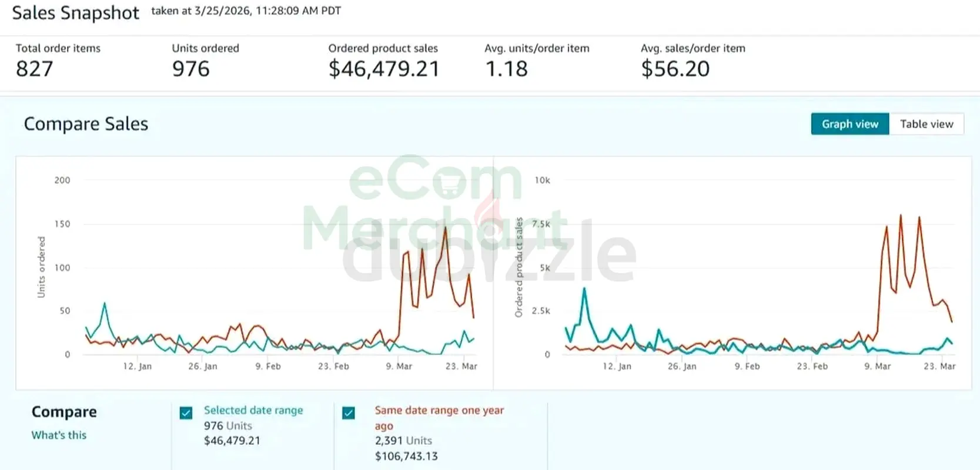Click the Units ordered value 976 in top summary

coord(191,69)
